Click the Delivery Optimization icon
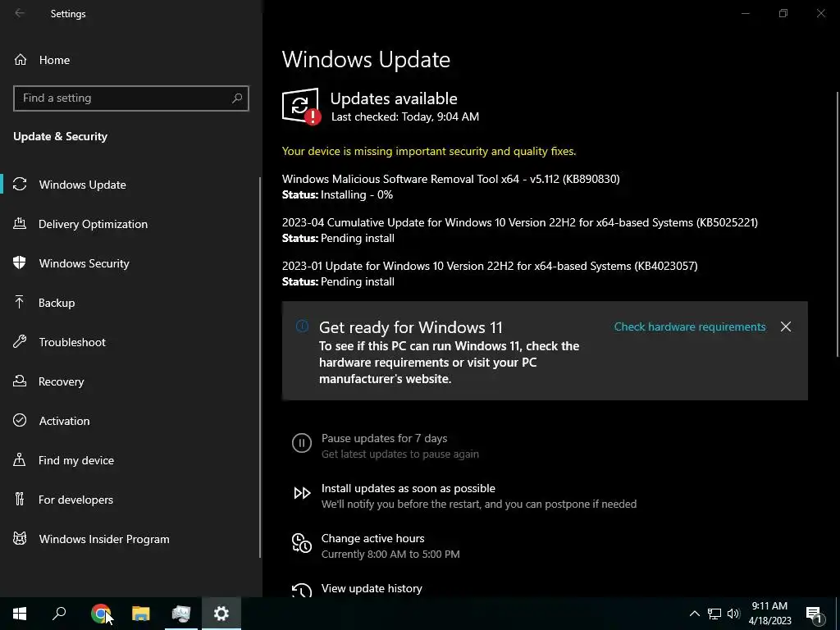Image resolution: width=840 pixels, height=630 pixels. click(20, 223)
